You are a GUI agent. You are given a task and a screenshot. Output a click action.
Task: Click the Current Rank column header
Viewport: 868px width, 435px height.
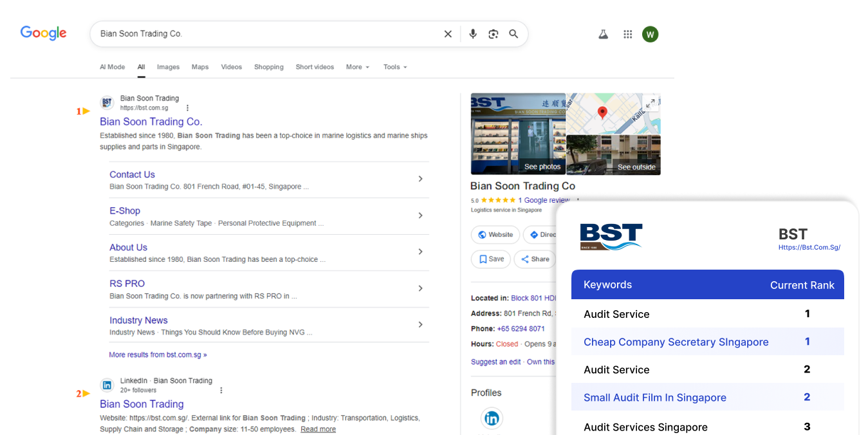click(802, 285)
